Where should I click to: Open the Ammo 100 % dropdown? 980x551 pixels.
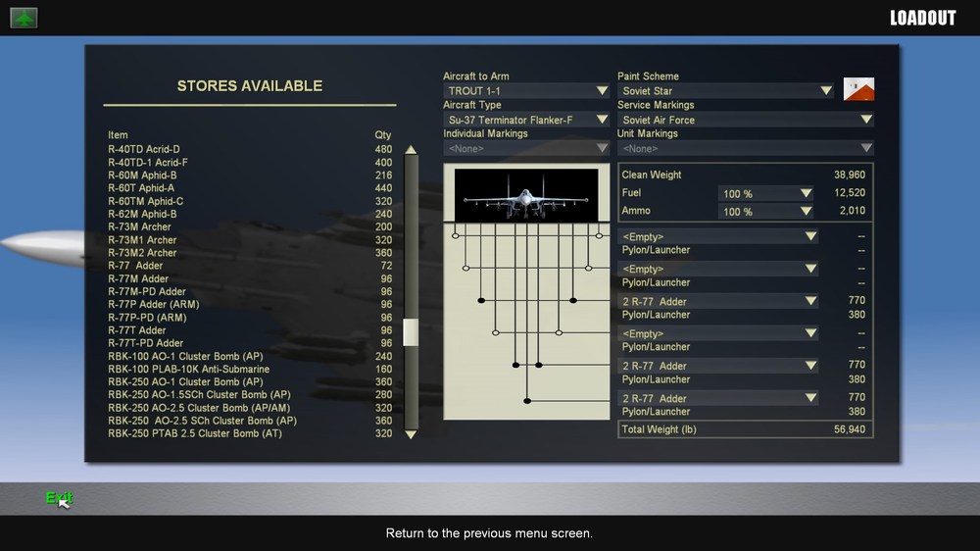(766, 212)
